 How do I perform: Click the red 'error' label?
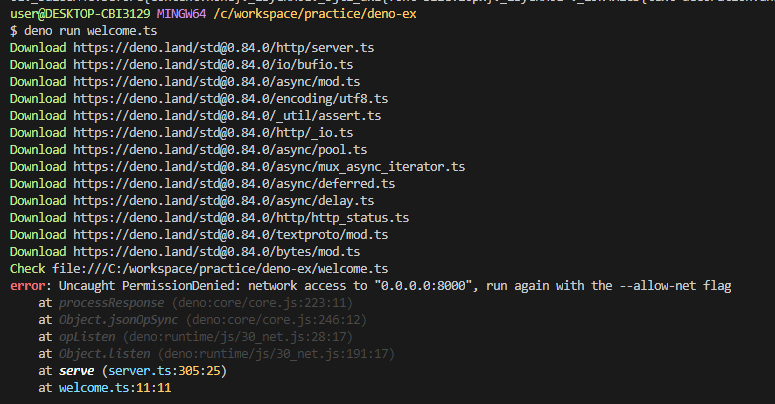27,285
